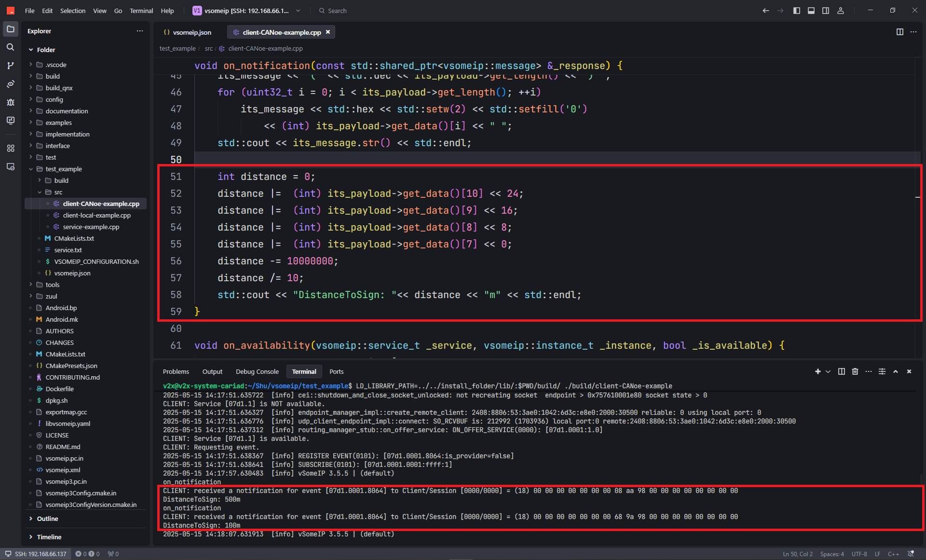
Task: Open the Search view in activity bar
Action: pos(10,47)
